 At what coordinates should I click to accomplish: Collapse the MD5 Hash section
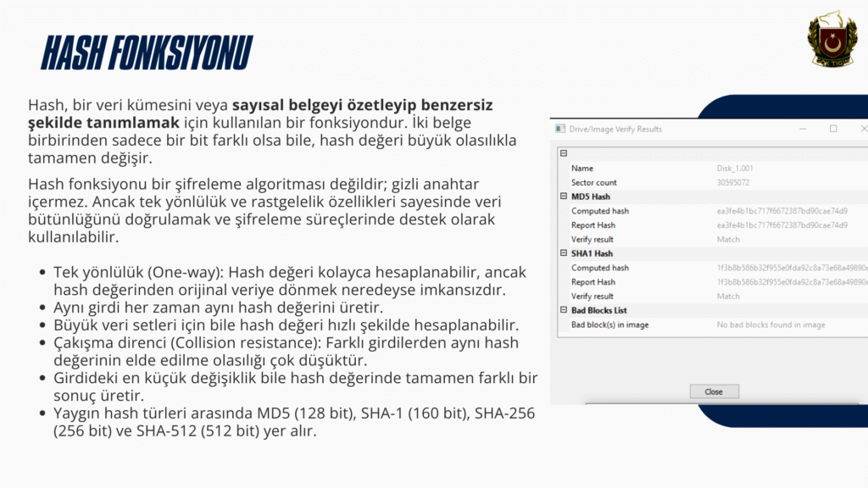563,197
